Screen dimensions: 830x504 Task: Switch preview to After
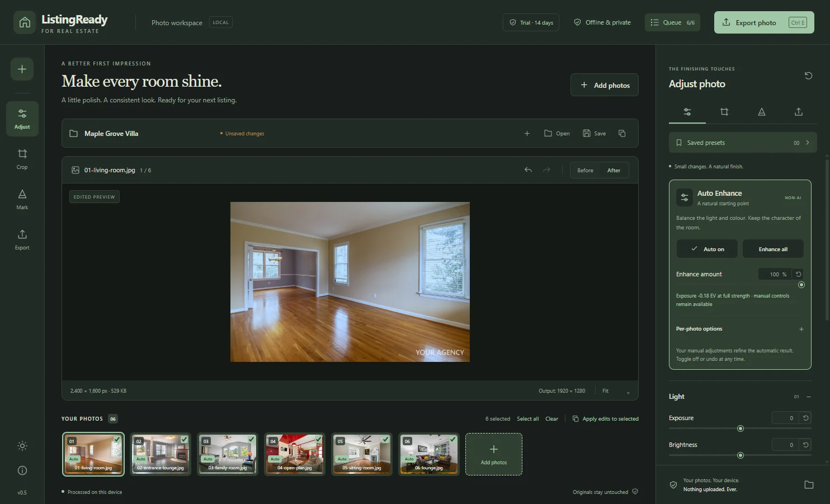tap(614, 170)
